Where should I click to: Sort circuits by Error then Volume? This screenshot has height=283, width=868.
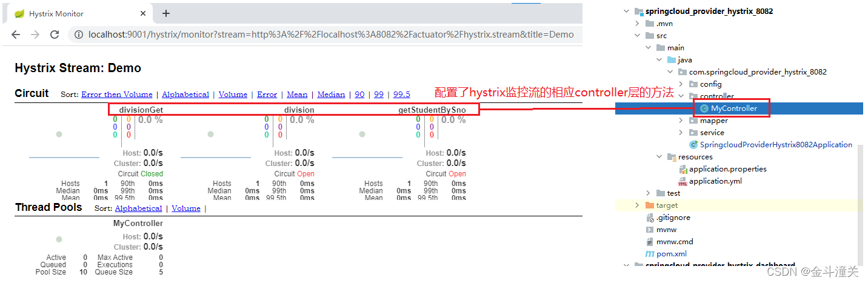tap(117, 95)
